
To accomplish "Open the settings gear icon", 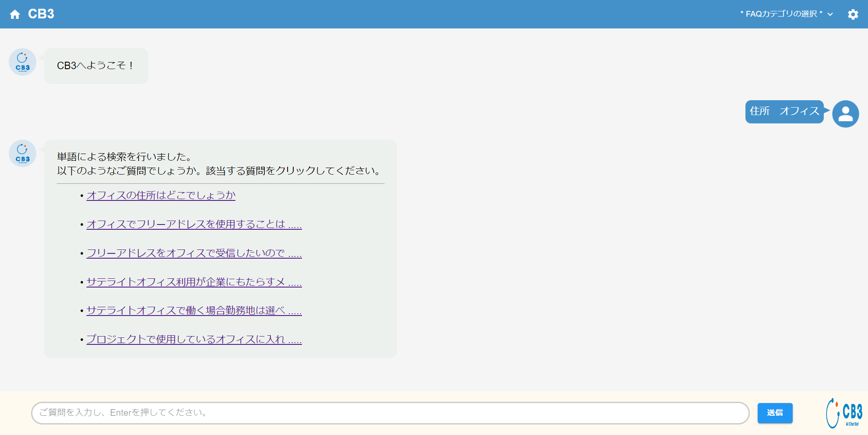I will coord(853,14).
